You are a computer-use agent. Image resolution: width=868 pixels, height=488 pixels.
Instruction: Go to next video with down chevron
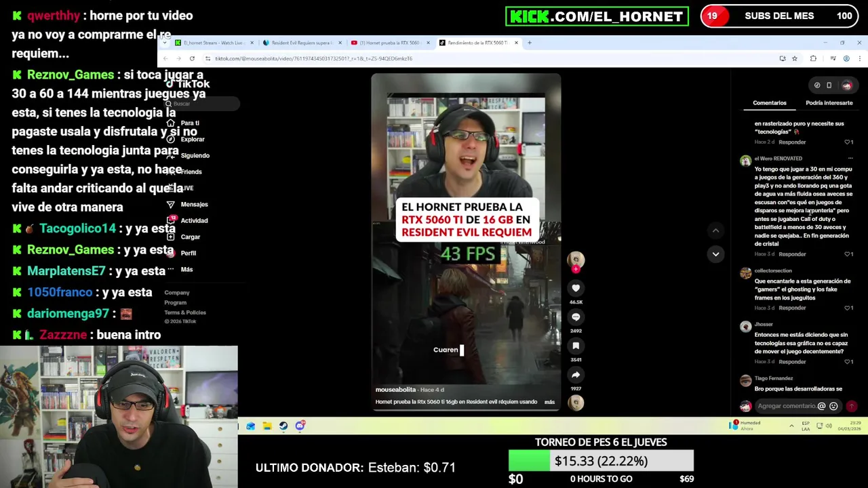click(x=715, y=253)
